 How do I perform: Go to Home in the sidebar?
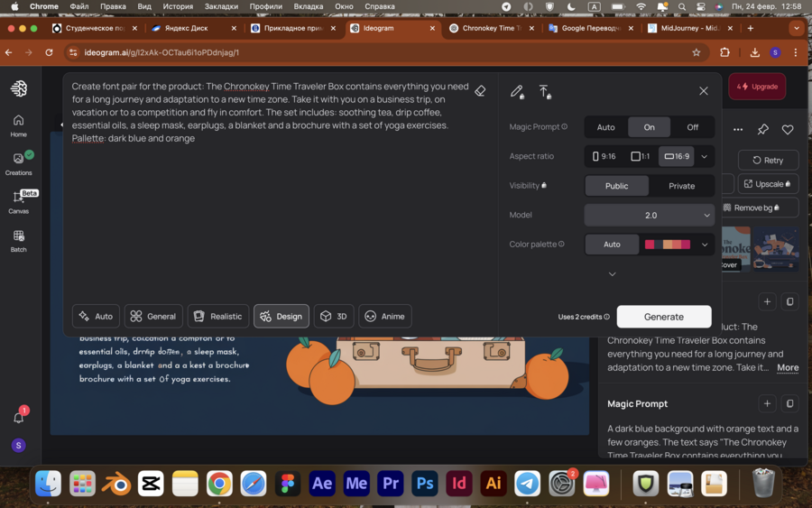click(19, 125)
